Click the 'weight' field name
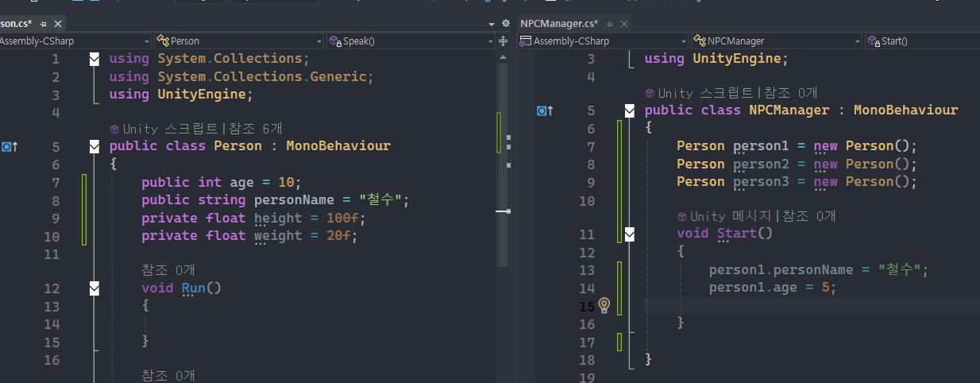The width and height of the screenshot is (980, 383). click(x=278, y=235)
